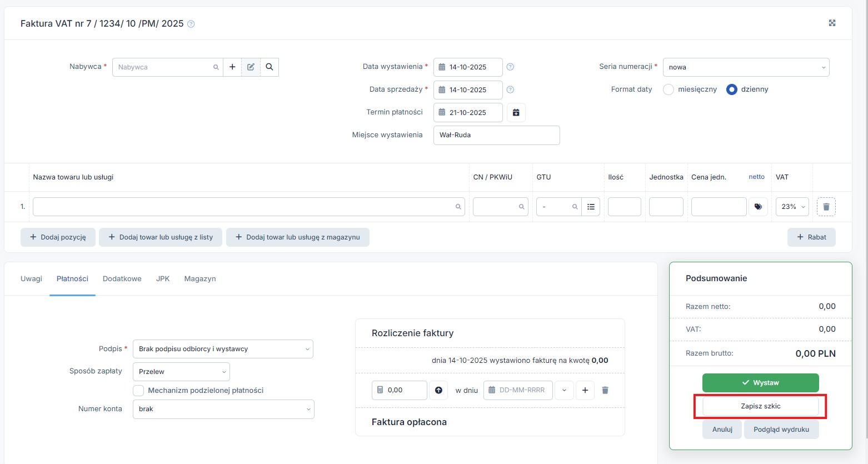Screen dimensions: 868x464
Task: Open the GTU list icon in row 1
Action: 591,207
